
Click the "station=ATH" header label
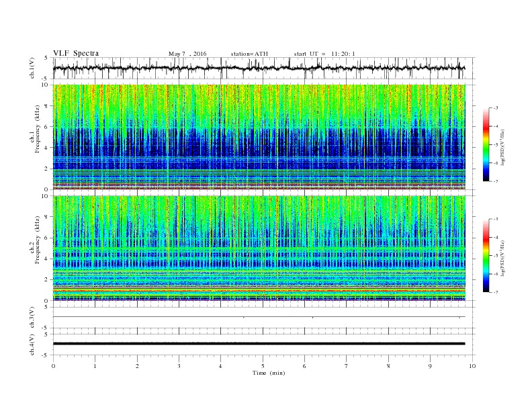tap(249, 54)
